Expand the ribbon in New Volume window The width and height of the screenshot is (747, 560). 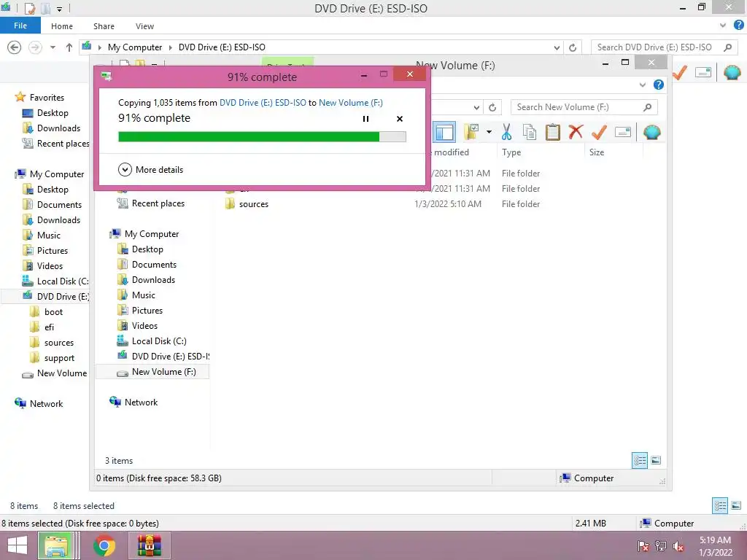tap(642, 85)
